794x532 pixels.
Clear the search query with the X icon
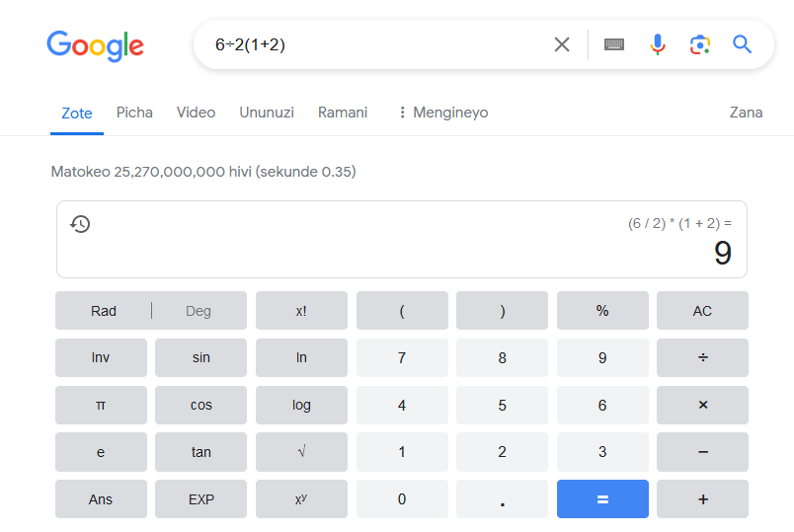[x=562, y=44]
